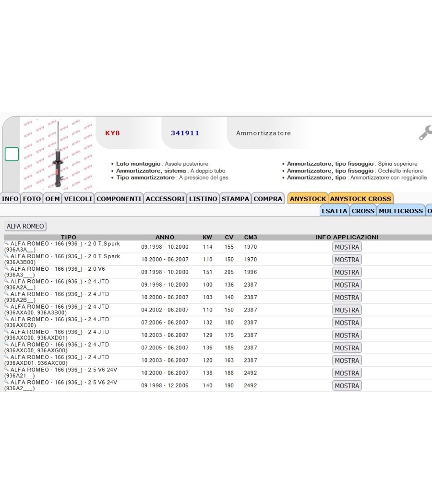Click the CM3 column header
This screenshot has width=432, height=504.
(x=251, y=237)
